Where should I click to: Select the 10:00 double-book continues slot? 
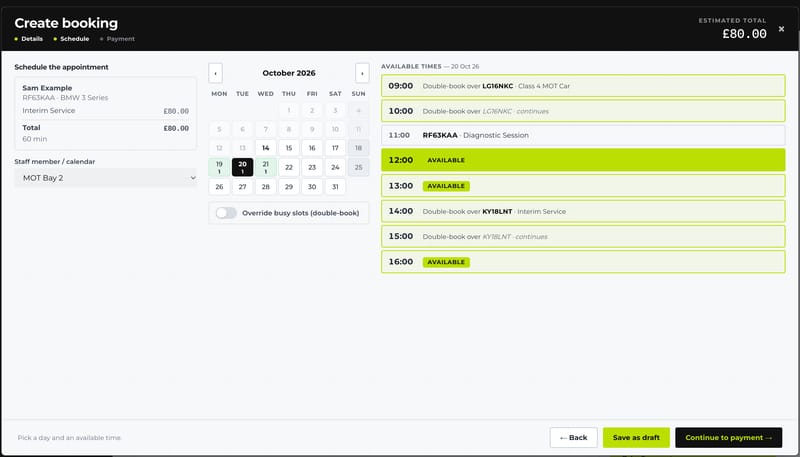(x=583, y=111)
